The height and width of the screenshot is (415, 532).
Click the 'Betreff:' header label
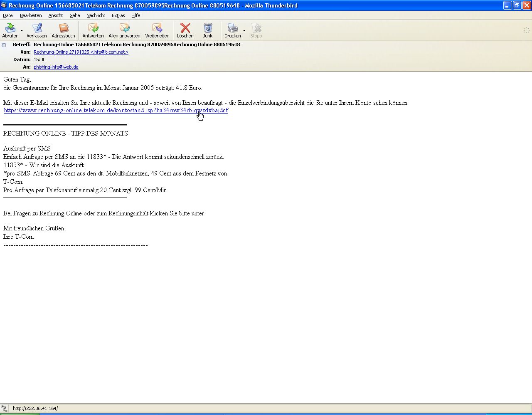coord(22,44)
